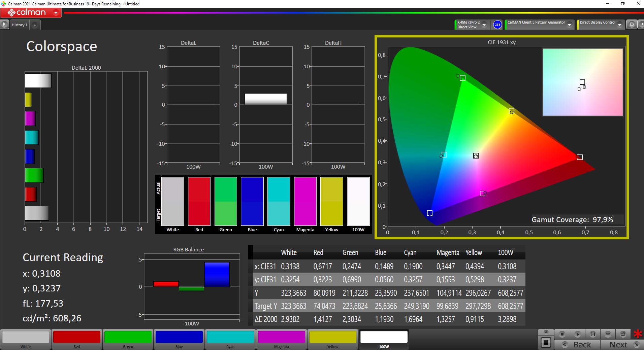Click the blue 238 meter status circle
Image resolution: width=644 pixels, height=350 pixels.
click(497, 25)
